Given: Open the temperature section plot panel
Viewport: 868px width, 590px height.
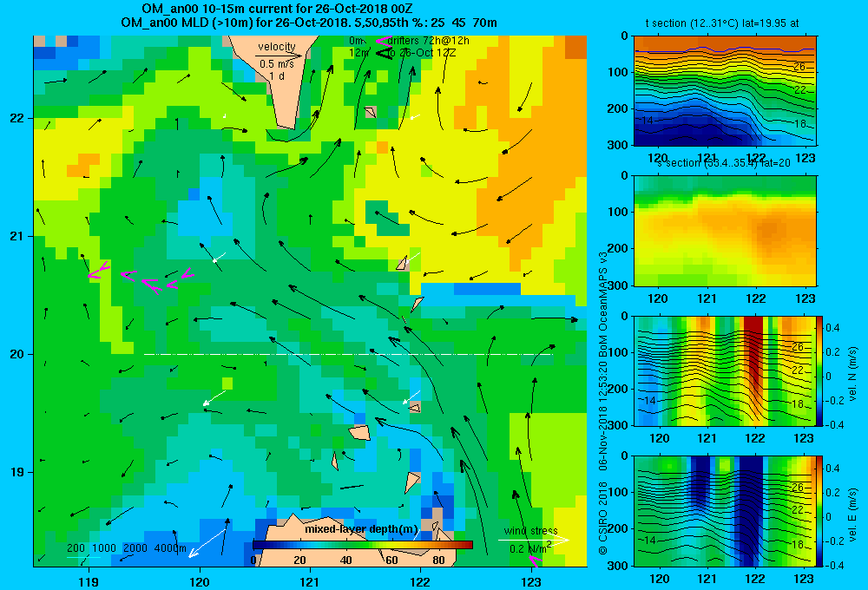Looking at the screenshot, I should point(725,90).
